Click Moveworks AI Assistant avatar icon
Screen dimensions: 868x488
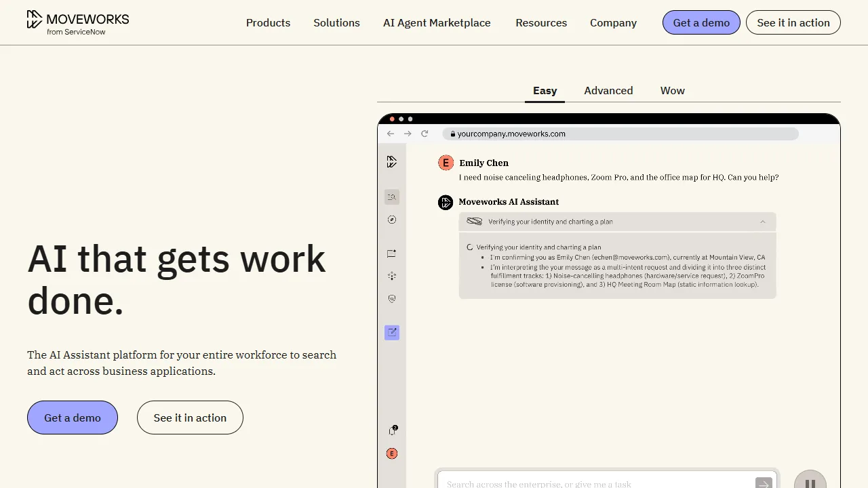click(x=446, y=202)
